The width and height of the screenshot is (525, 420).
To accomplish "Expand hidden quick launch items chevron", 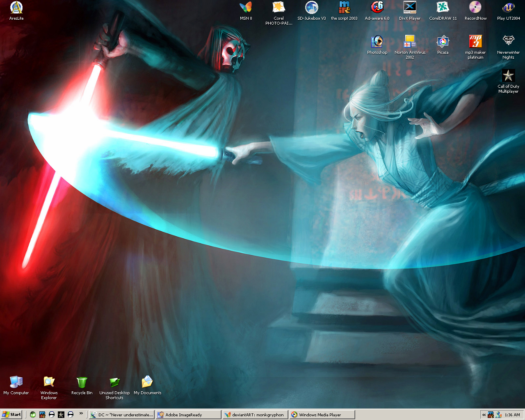I will pos(81,413).
